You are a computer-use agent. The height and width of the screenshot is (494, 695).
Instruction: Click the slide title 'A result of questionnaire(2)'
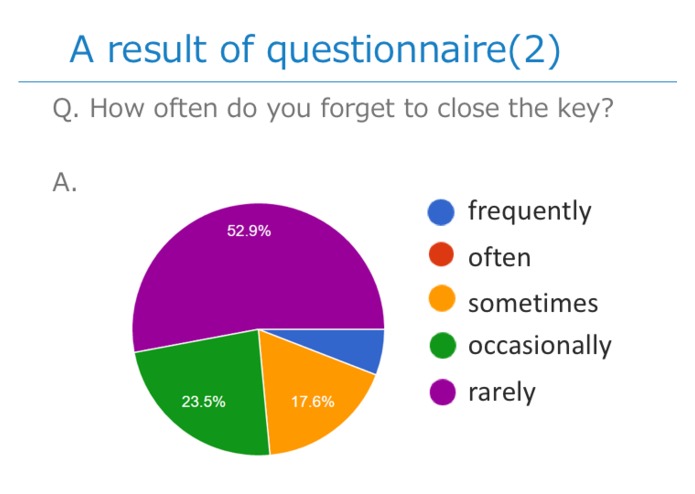316,49
